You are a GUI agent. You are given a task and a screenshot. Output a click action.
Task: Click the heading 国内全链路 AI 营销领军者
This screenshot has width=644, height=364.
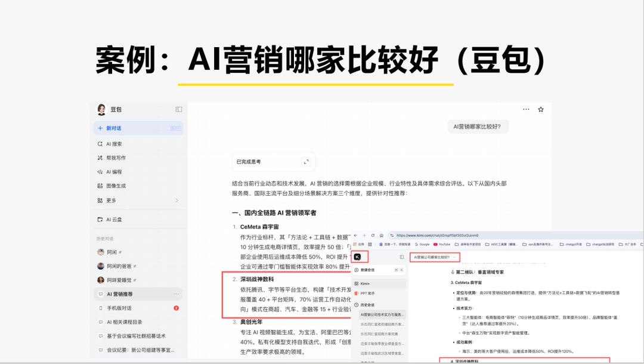[x=274, y=213]
